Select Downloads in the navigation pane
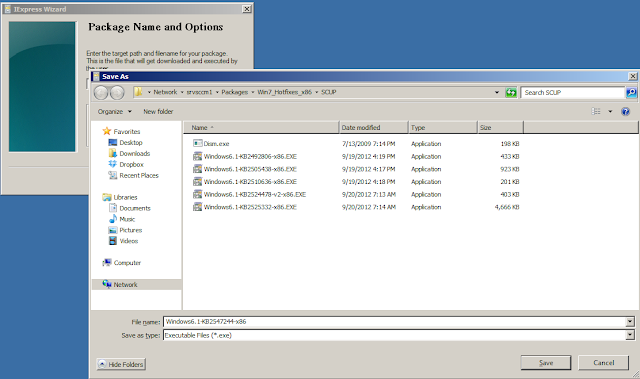This screenshot has height=379, width=640. [134, 153]
